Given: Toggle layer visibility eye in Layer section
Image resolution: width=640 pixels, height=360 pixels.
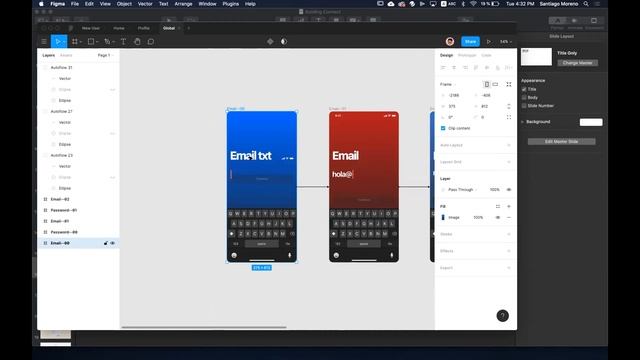Looking at the screenshot, I should (509, 190).
